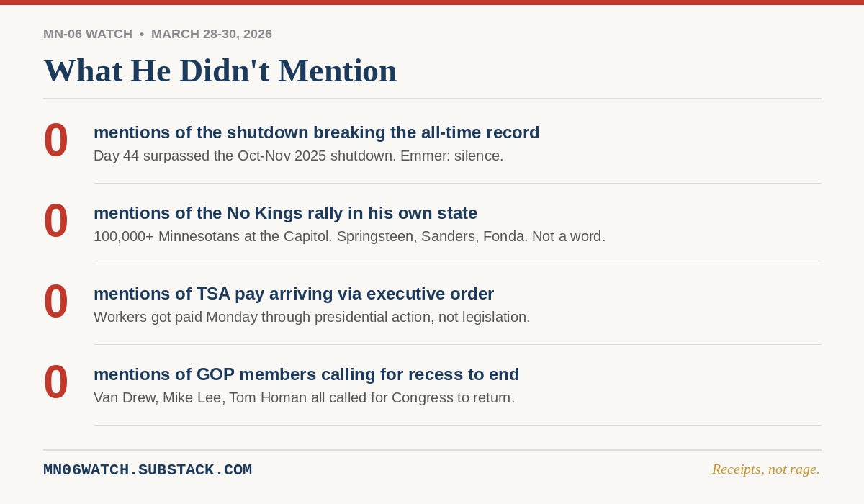Select heading about shutdown breaking all-time record
Image resolution: width=864 pixels, height=504 pixels.
[317, 132]
